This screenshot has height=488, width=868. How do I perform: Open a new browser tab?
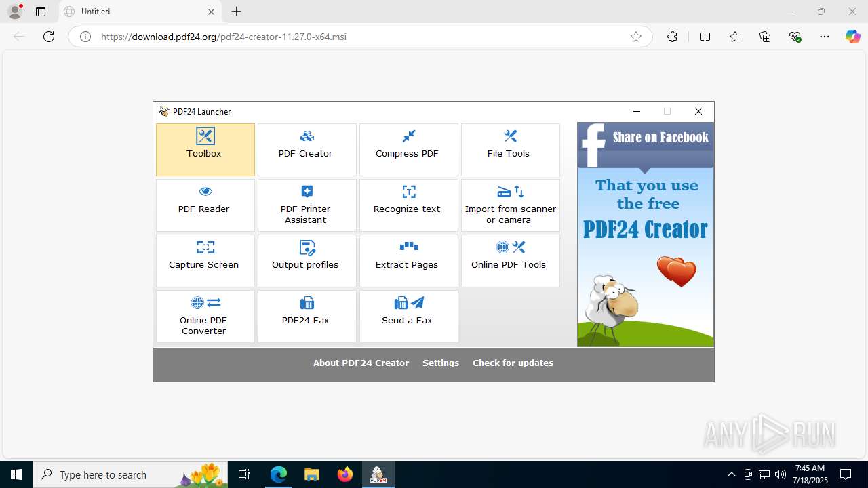coord(236,12)
